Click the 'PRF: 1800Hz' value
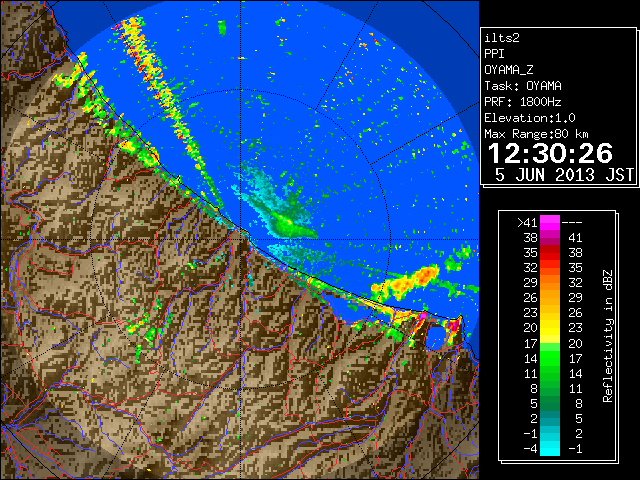 point(523,102)
